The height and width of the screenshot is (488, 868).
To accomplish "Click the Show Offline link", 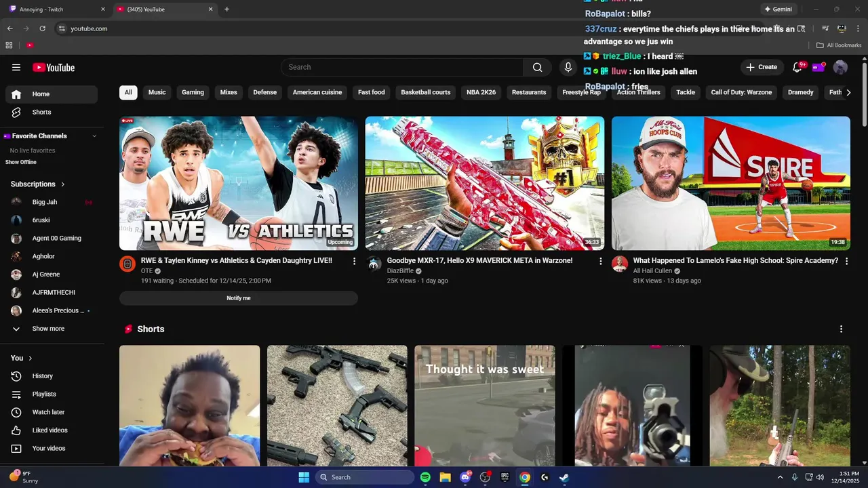I will 21,162.
